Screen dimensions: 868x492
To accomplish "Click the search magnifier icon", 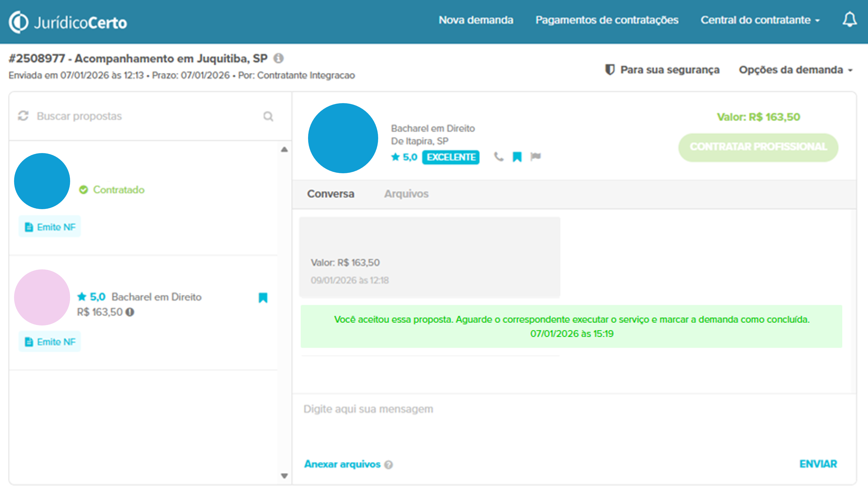I will tap(268, 116).
